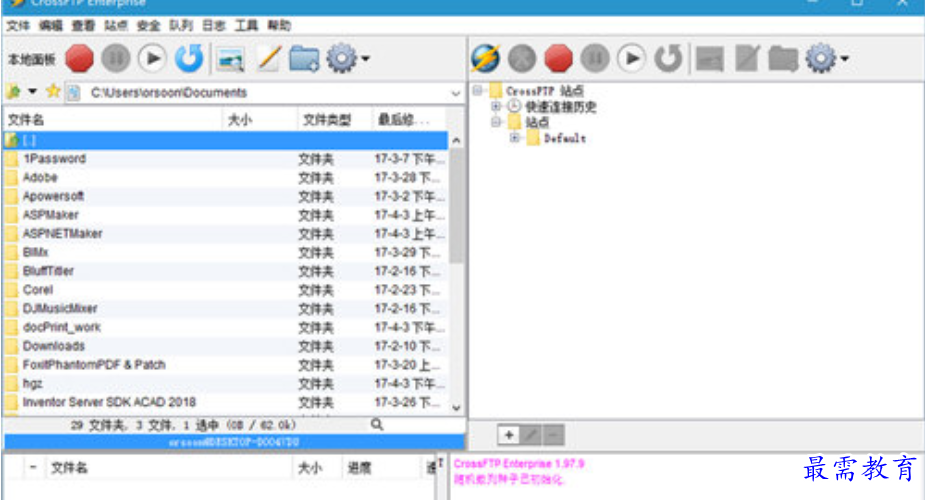Viewport: 925px width, 500px height.
Task: Open the 帮助 menu
Action: tap(279, 25)
